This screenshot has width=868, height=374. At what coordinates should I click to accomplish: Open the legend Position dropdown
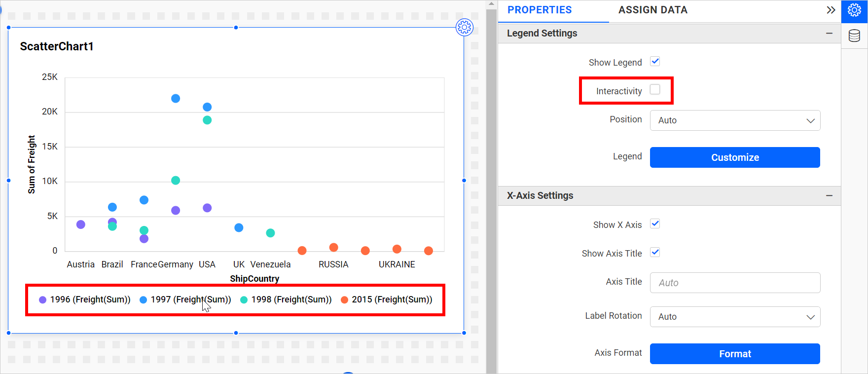(x=735, y=120)
